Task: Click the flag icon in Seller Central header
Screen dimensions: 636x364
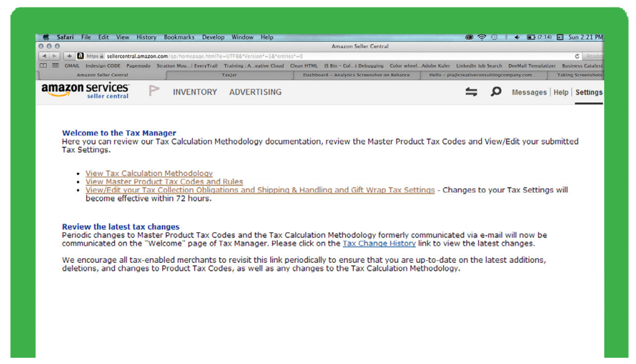Action: pyautogui.click(x=154, y=91)
